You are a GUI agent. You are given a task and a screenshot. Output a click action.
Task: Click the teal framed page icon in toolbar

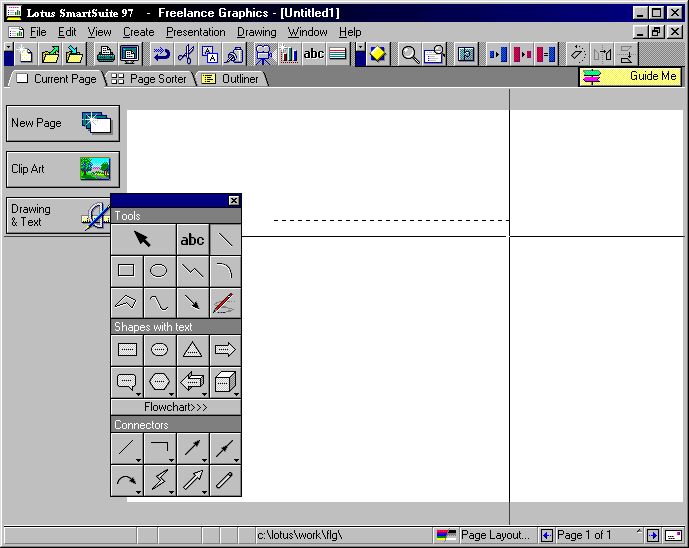pos(466,54)
